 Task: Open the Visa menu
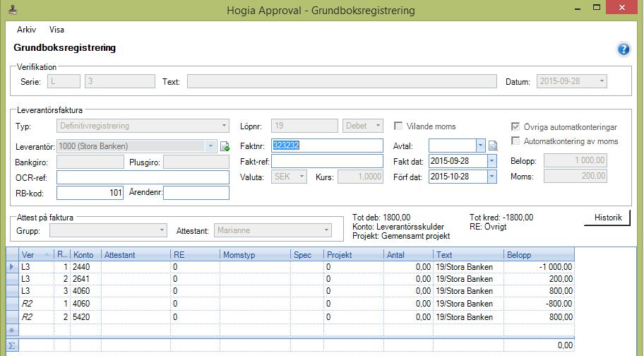56,30
